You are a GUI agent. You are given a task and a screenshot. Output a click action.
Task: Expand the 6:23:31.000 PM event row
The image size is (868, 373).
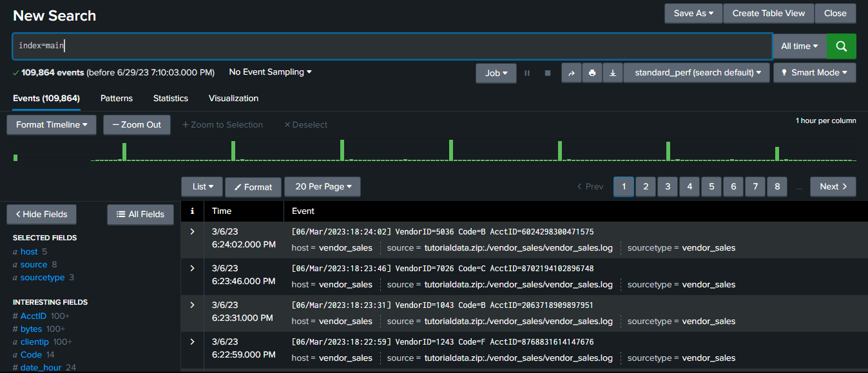pos(192,305)
